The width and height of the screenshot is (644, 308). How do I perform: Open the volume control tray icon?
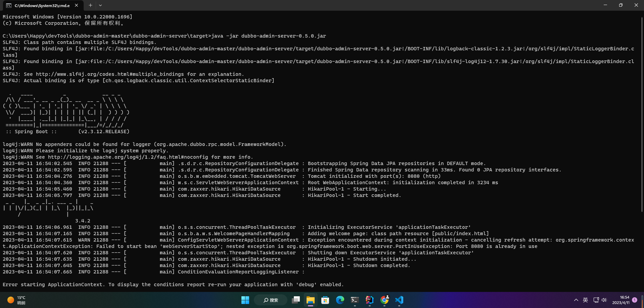pos(604,300)
